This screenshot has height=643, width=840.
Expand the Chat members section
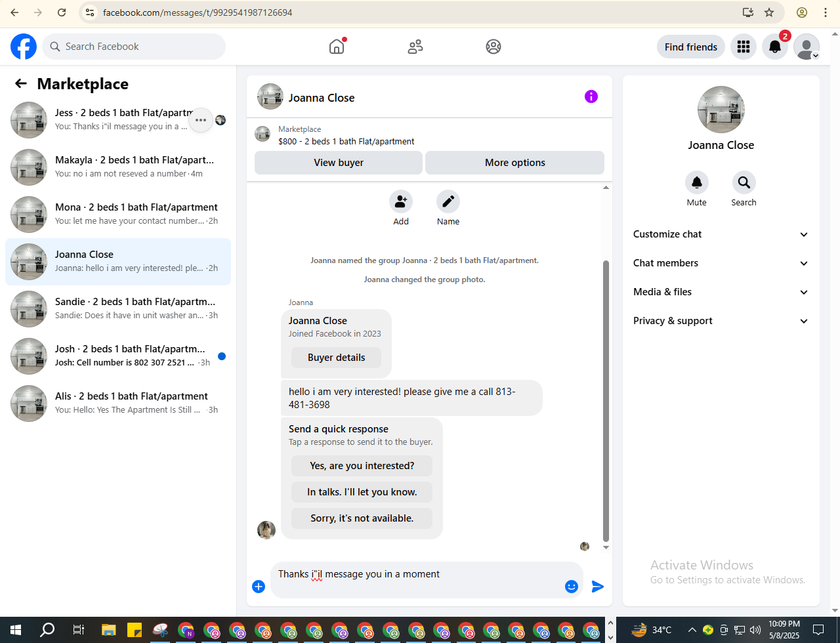coord(721,263)
